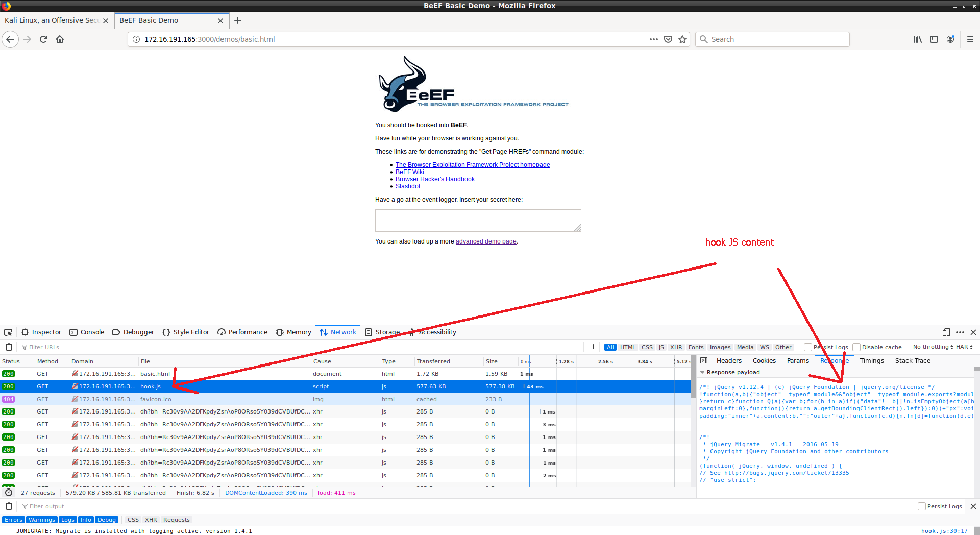Check Persist Logs in console footer
980x535 pixels.
coord(922,506)
